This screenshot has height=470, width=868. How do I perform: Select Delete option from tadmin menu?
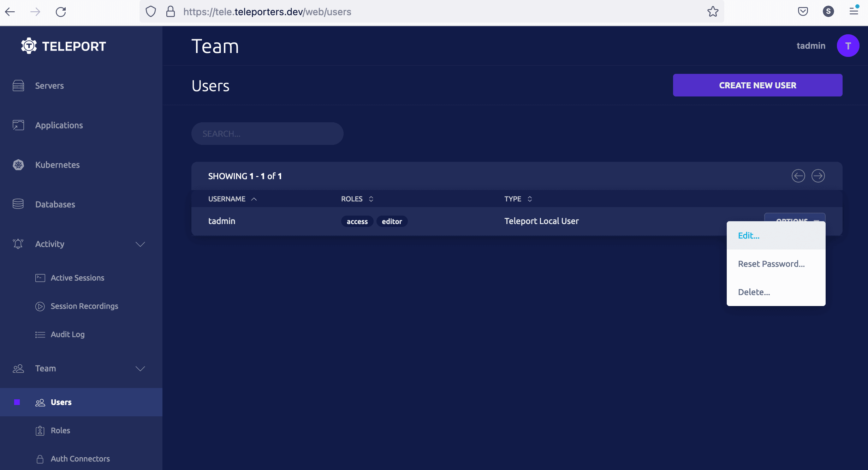pos(754,292)
